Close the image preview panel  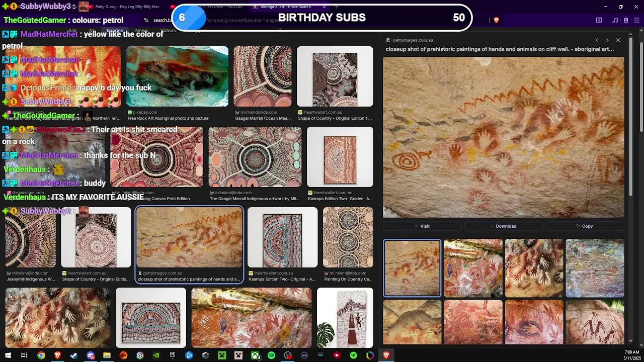(618, 40)
